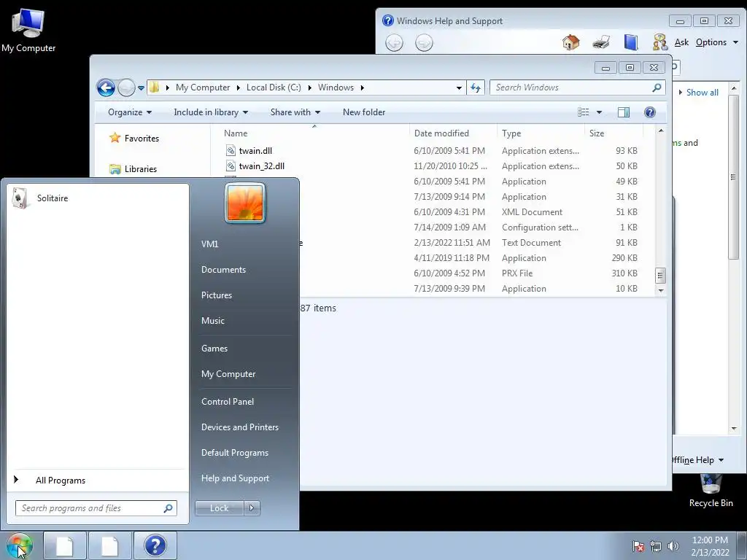Click the Action Center flag tray icon
The image size is (747, 560).
coord(638,546)
